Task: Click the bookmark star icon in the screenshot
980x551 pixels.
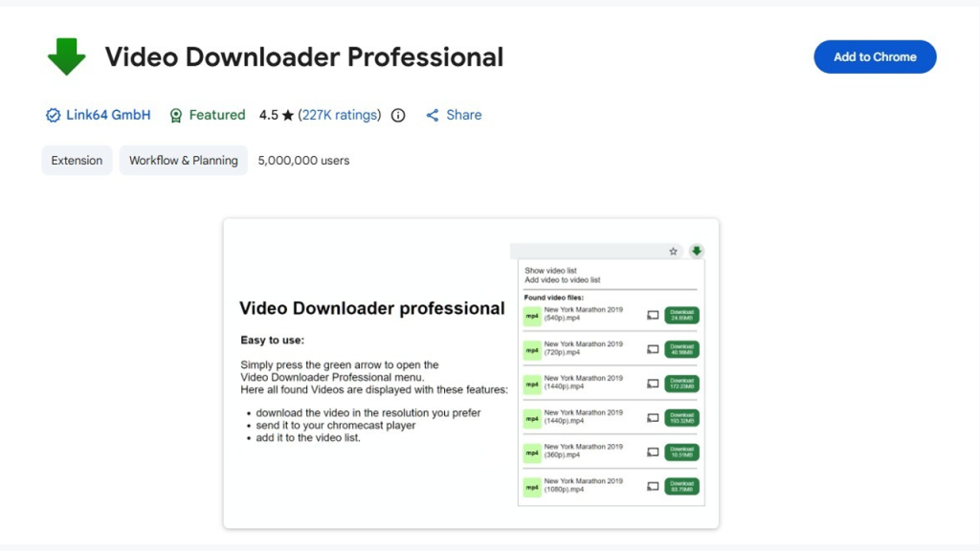Action: (673, 252)
